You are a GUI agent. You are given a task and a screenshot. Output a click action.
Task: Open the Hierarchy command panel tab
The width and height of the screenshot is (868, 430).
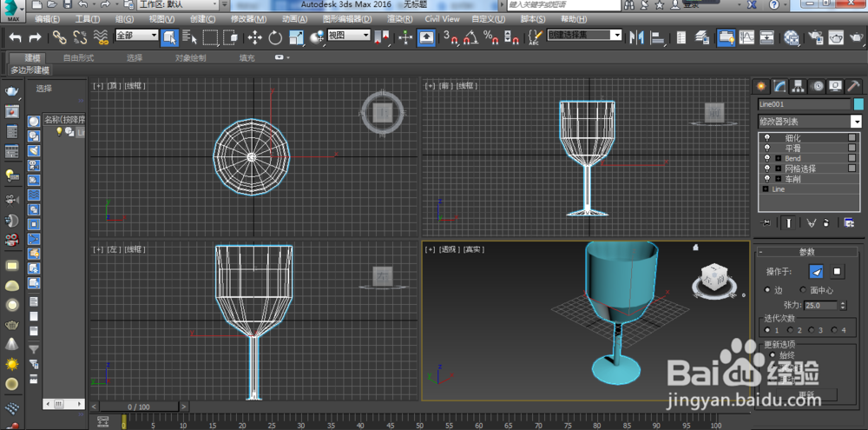pos(798,87)
